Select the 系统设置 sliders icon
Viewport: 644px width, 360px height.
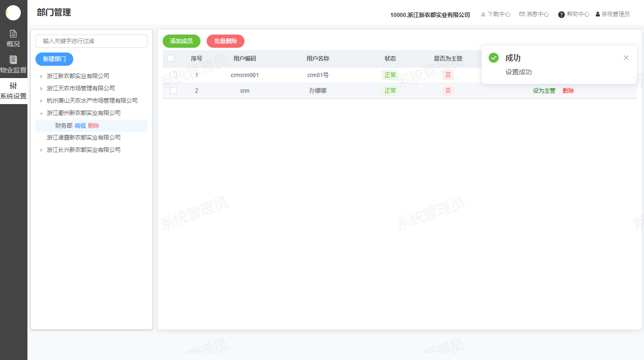pos(13,86)
